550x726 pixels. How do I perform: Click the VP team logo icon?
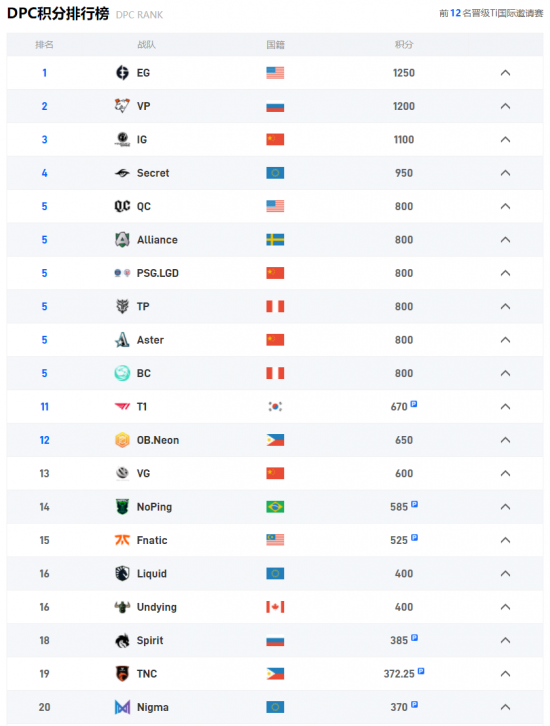click(x=122, y=106)
